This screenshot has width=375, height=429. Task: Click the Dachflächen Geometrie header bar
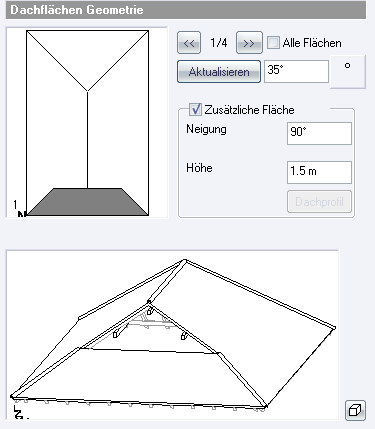[186, 10]
